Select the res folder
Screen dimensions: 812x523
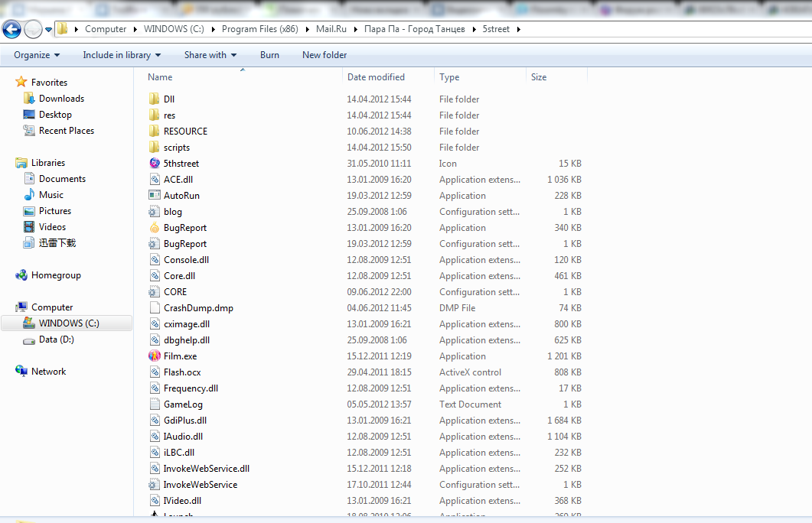(x=169, y=115)
